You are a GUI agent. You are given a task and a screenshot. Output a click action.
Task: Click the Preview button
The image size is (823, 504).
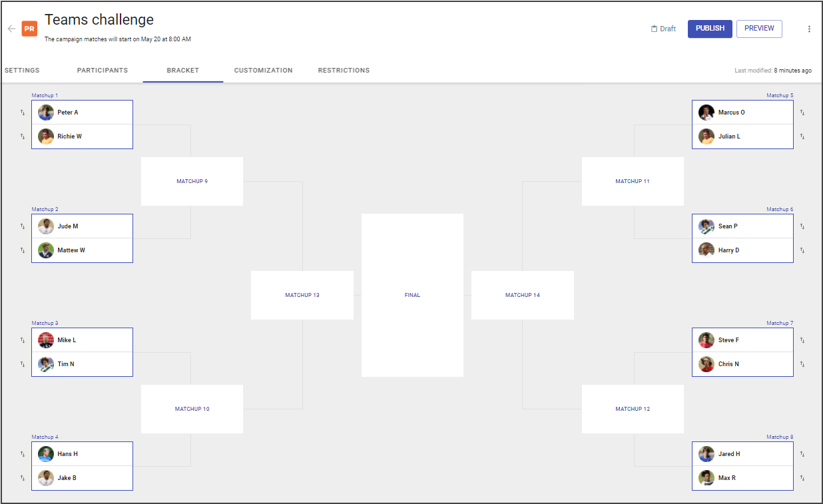point(759,29)
